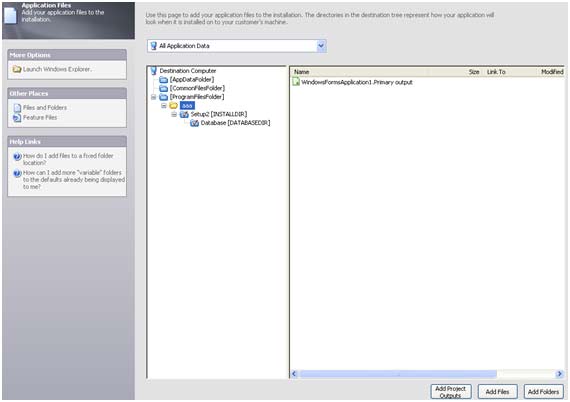570x402 pixels.
Task: Click the Modified column header
Action: tap(552, 72)
